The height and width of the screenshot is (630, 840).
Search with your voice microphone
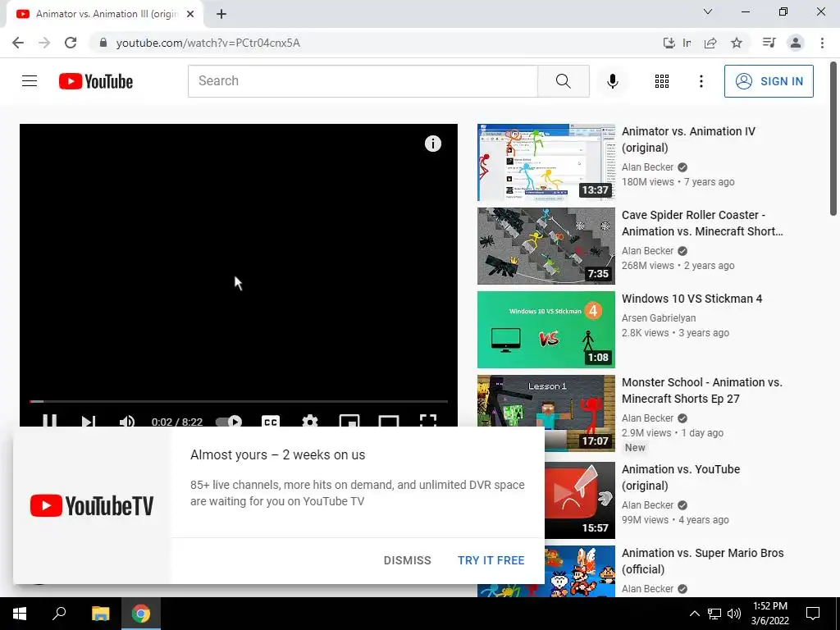tap(613, 81)
